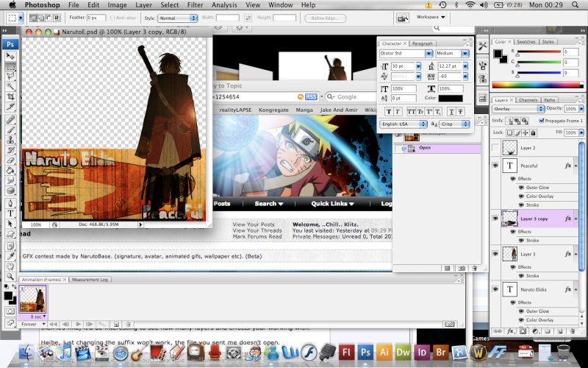Open the Orator Std font family dropdown

429,53
